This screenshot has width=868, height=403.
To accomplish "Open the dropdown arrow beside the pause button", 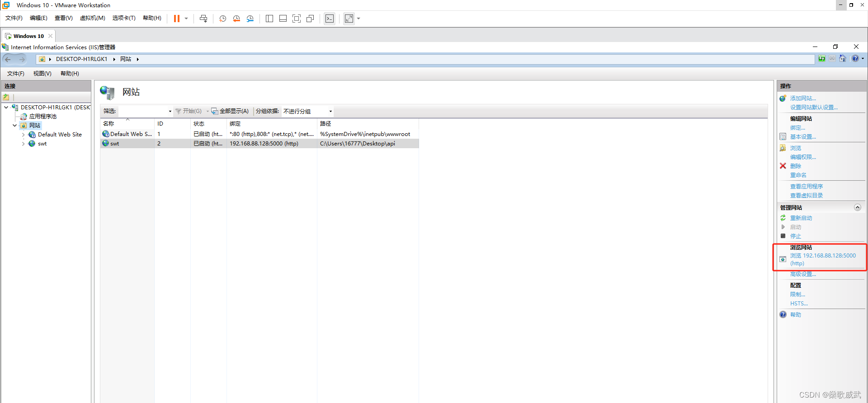I will tap(186, 19).
